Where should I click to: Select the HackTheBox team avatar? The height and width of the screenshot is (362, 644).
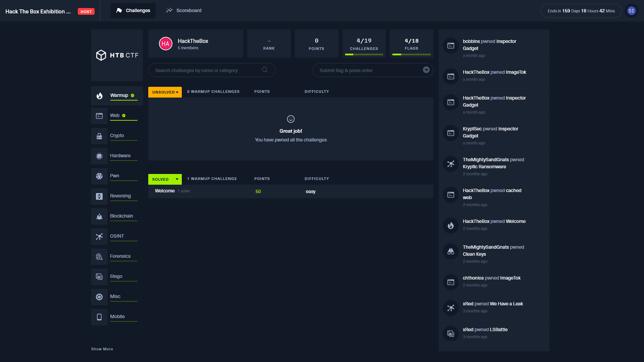(x=165, y=43)
